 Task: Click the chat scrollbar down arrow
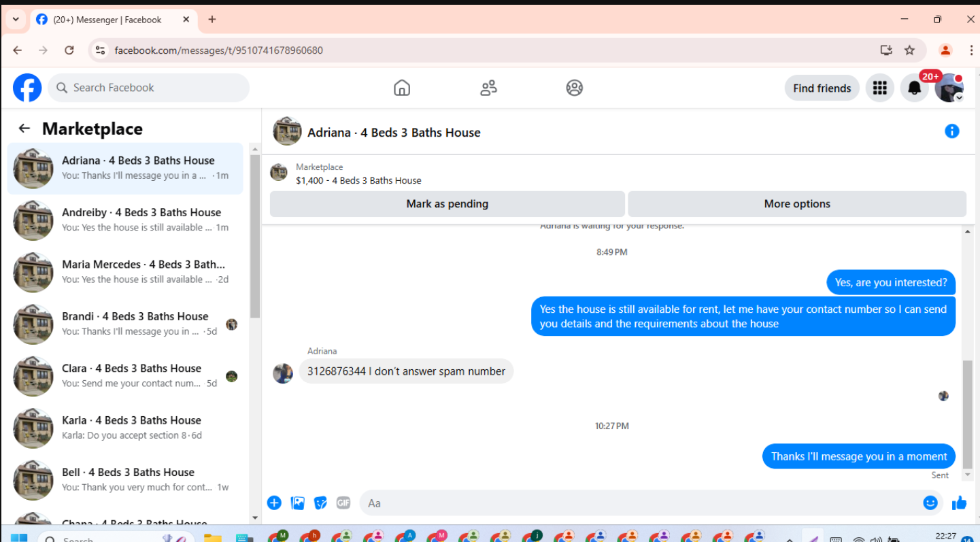point(968,475)
